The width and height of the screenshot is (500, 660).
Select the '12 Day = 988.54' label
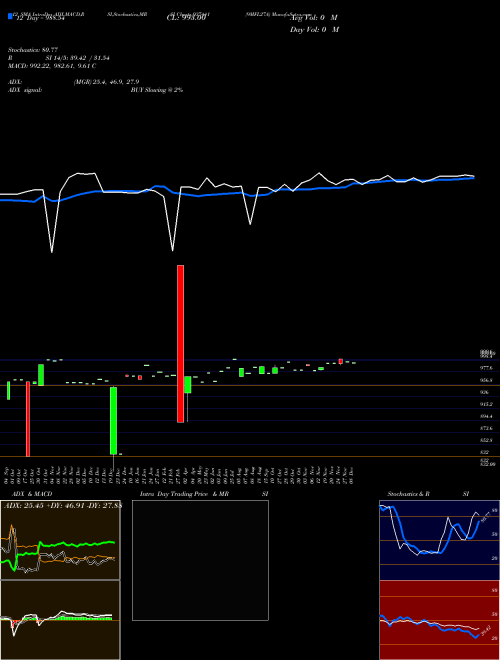40,18
